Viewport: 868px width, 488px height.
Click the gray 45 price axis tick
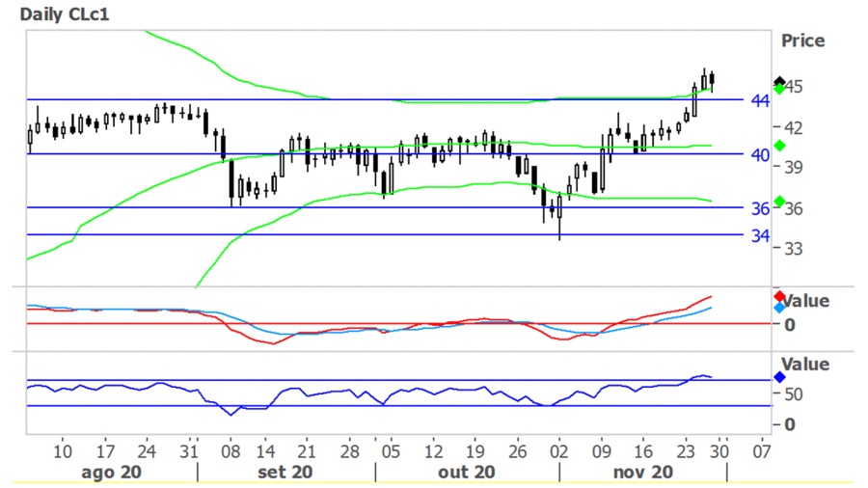(794, 87)
